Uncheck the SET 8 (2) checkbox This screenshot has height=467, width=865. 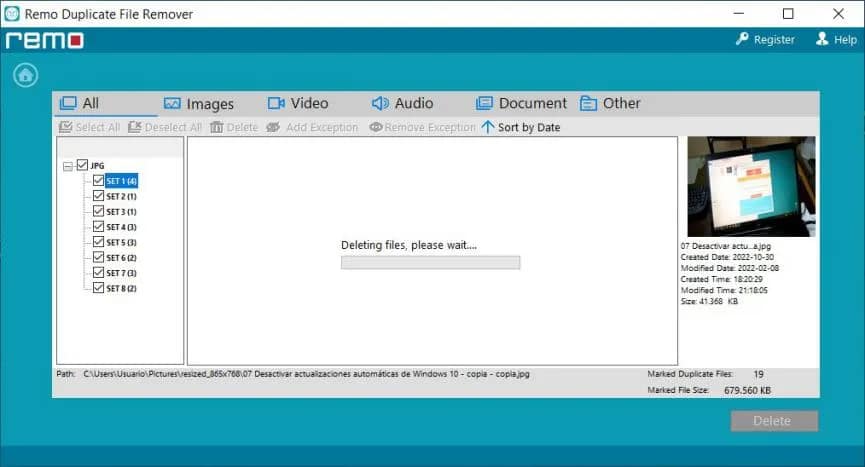point(98,288)
